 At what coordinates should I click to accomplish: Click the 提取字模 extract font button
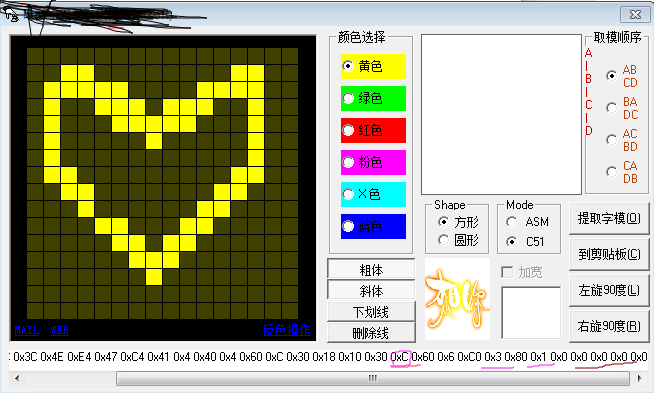point(609,218)
